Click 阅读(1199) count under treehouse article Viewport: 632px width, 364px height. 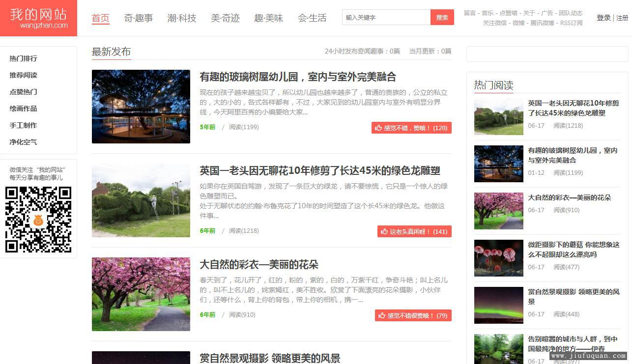pos(244,127)
